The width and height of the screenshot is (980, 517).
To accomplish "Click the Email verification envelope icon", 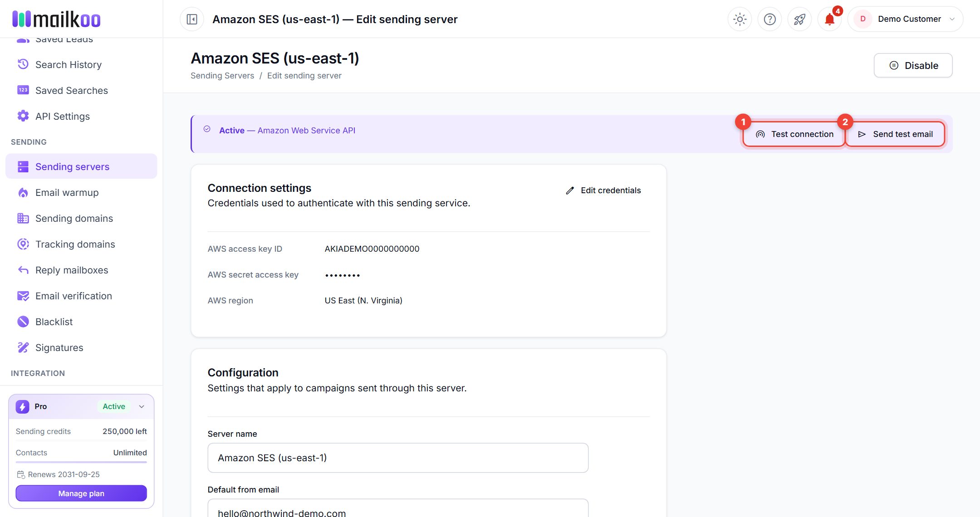I will (x=23, y=296).
